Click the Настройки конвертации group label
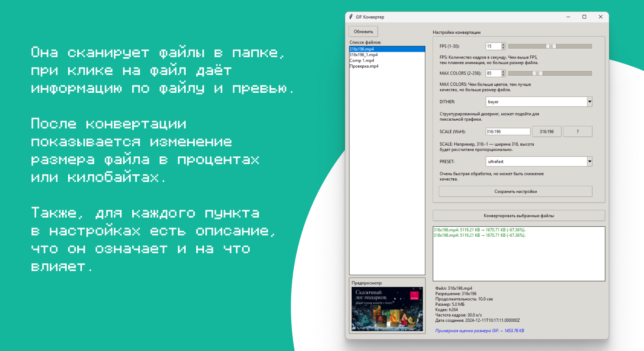The width and height of the screenshot is (644, 351). pos(456,32)
